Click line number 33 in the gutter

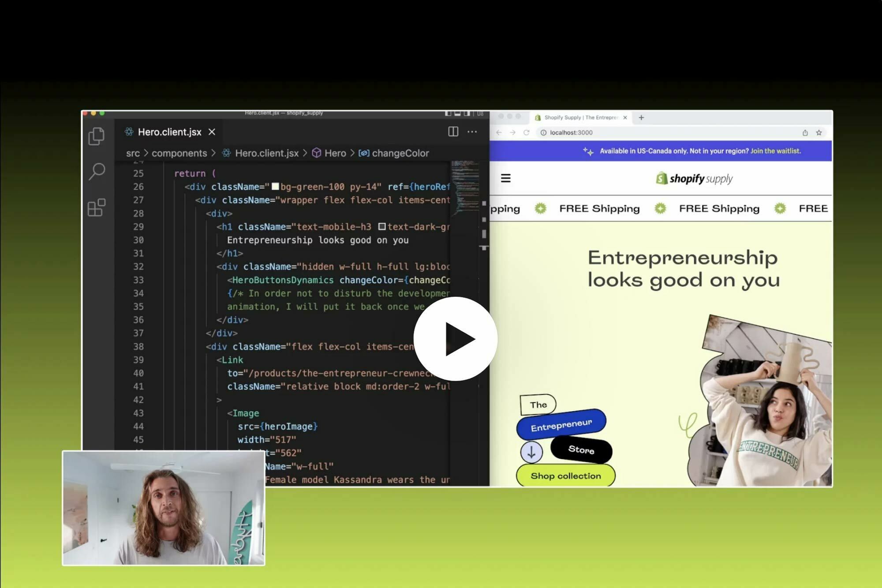pyautogui.click(x=138, y=280)
